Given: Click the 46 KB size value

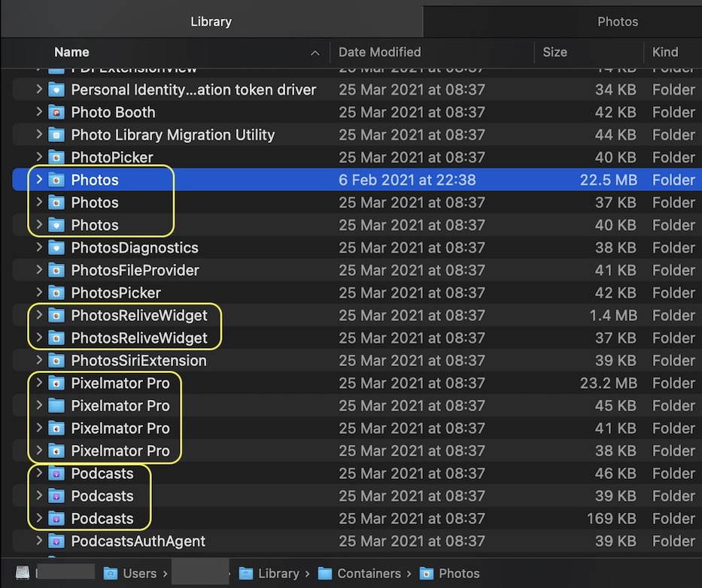Looking at the screenshot, I should coord(615,473).
